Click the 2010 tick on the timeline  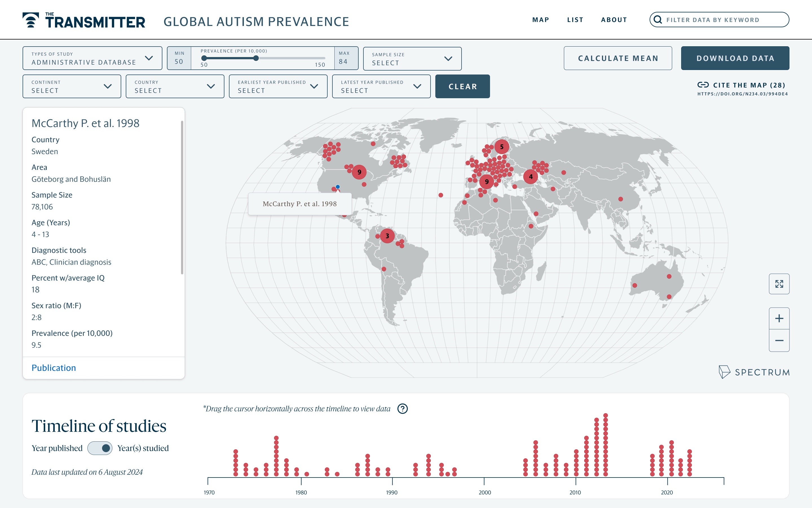[575, 481]
